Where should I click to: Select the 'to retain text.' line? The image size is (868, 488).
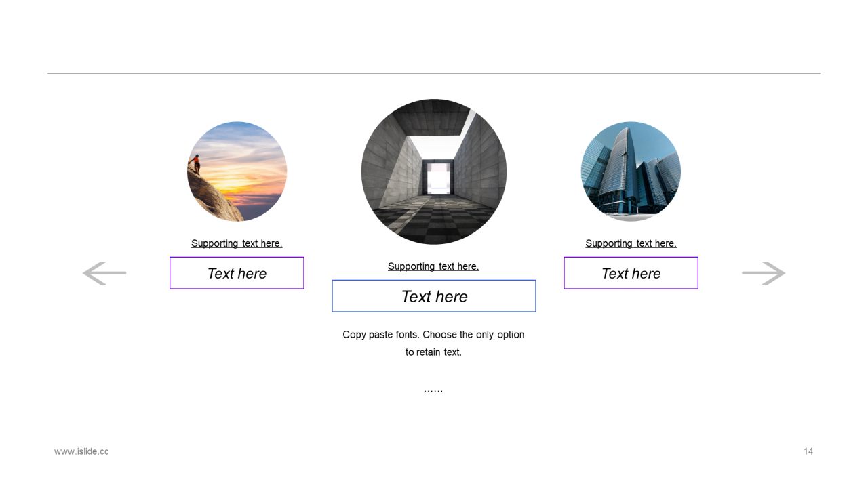pyautogui.click(x=433, y=352)
